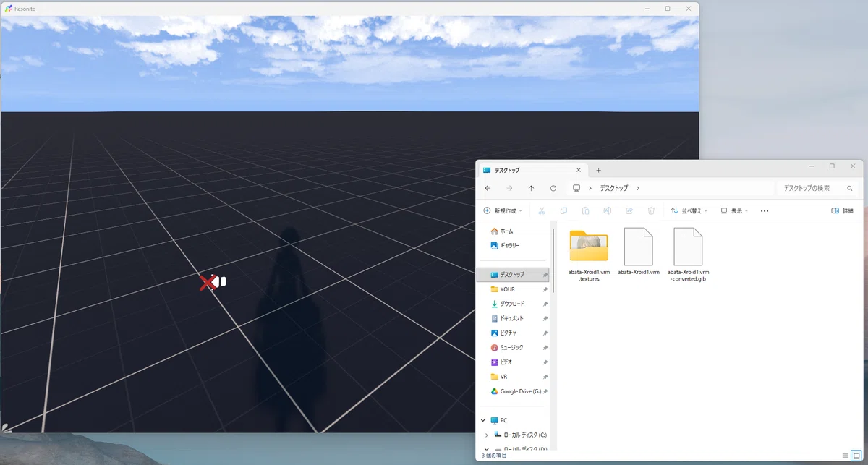Minimize the Resonite window
This screenshot has height=465, width=868.
647,9
